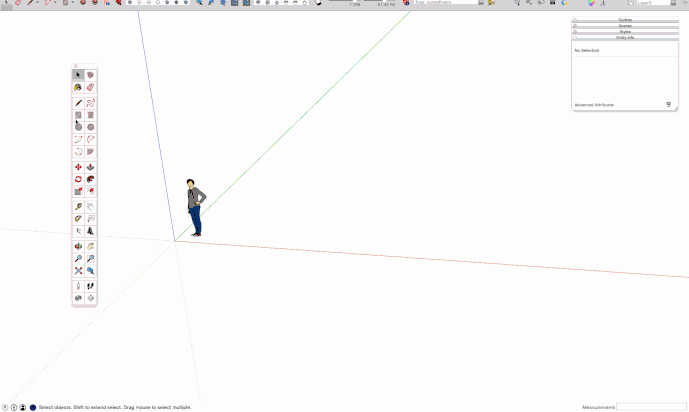Select the Pan hand tool

[x=91, y=247]
